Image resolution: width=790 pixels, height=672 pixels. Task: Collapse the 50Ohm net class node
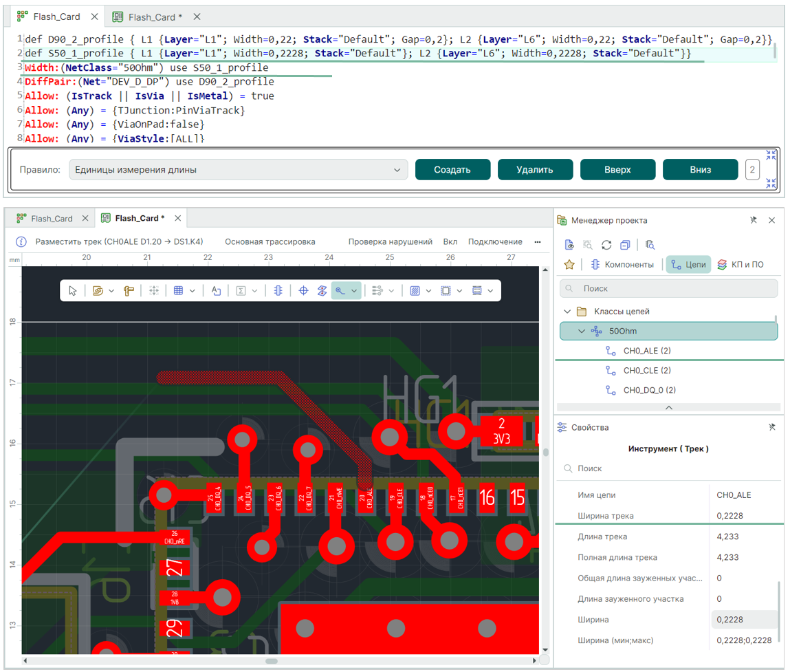pos(582,332)
